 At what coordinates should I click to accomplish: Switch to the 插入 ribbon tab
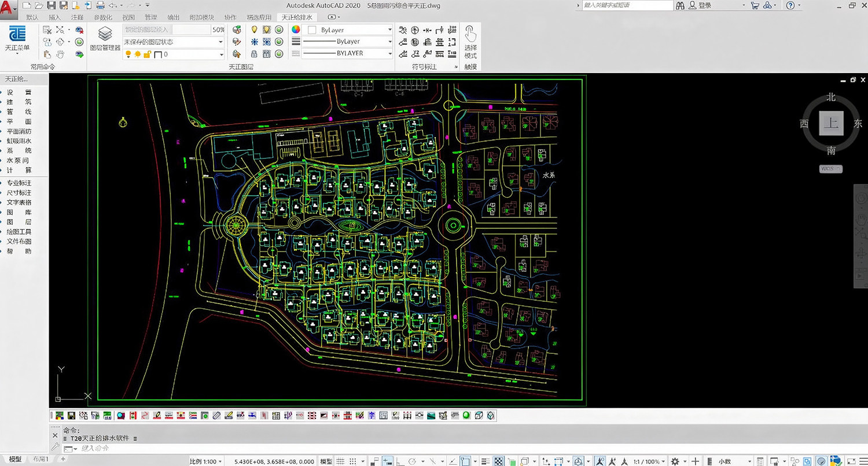click(x=54, y=17)
